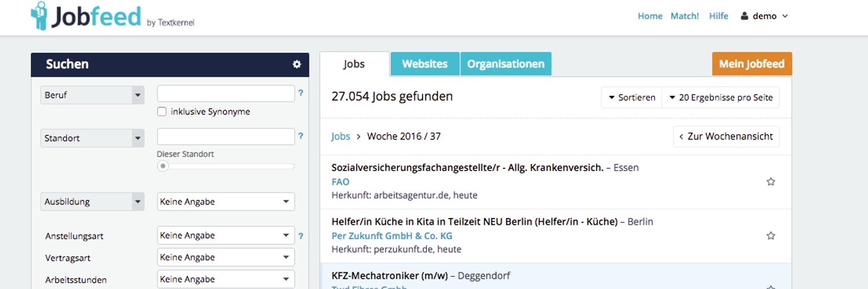The height and width of the screenshot is (289, 868).
Task: Click the Woche 2016 / 37 breadcrumb text
Action: coord(404,136)
